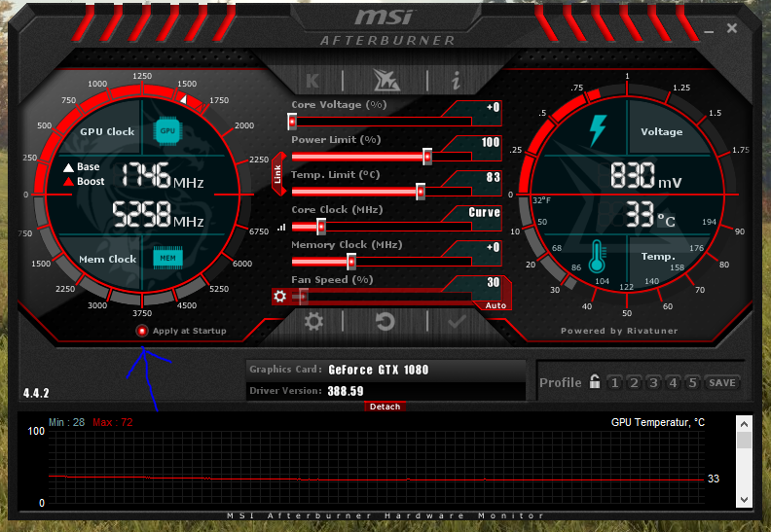Close the Afterburner window

click(732, 28)
